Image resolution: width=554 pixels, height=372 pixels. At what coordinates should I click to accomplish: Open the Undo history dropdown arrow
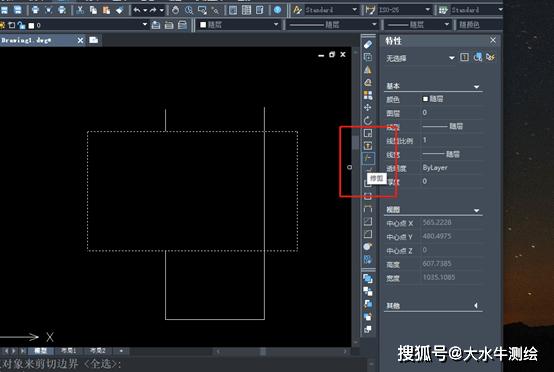(145, 10)
